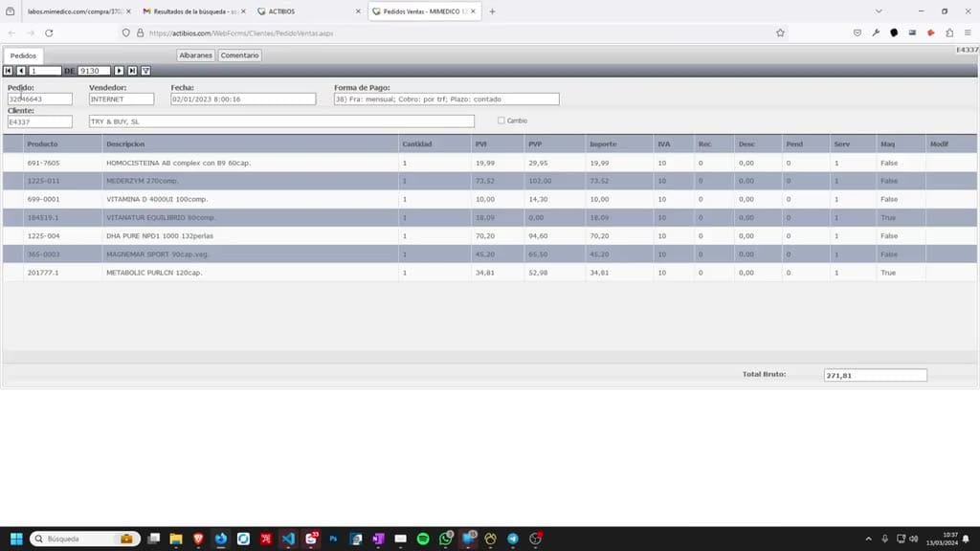Select the MEDERZYM 270comp. row
Viewport: 980px width, 551px height.
tap(490, 181)
